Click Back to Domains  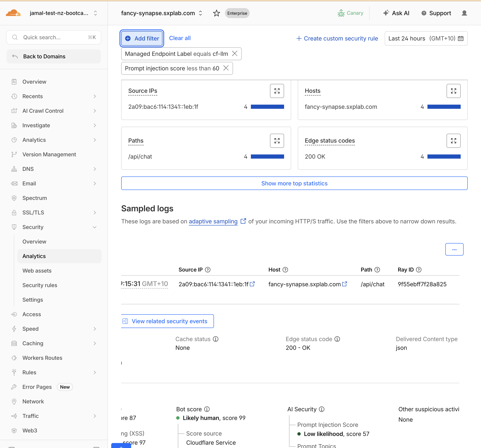click(54, 56)
